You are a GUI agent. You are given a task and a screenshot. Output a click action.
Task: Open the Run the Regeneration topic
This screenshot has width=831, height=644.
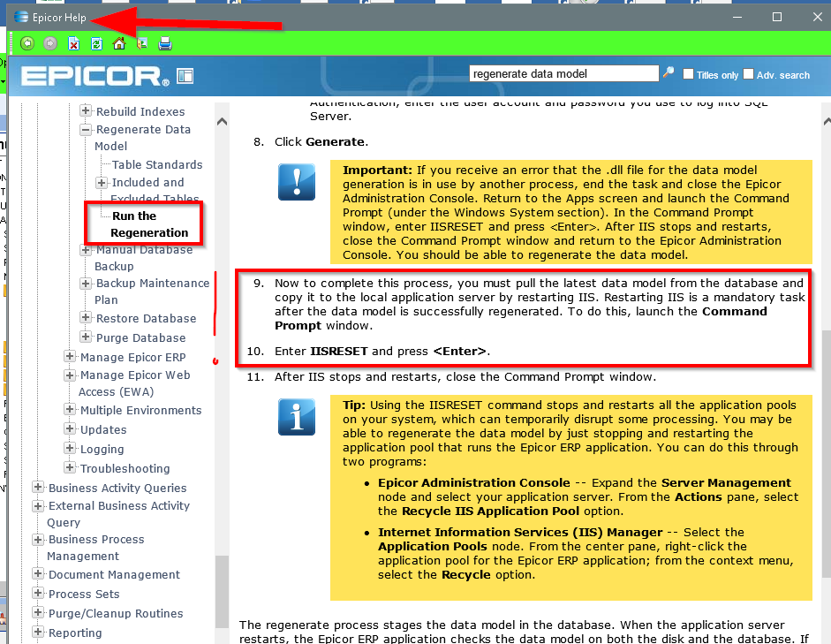click(x=149, y=224)
